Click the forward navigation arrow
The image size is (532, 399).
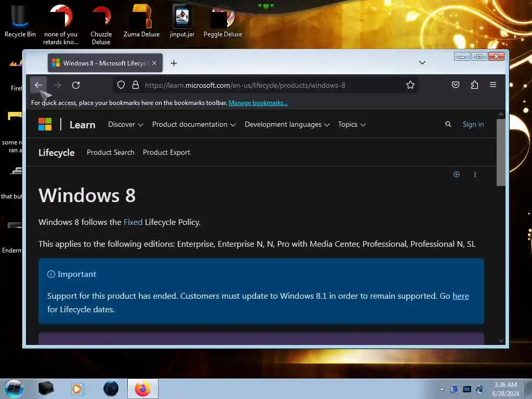pos(57,85)
